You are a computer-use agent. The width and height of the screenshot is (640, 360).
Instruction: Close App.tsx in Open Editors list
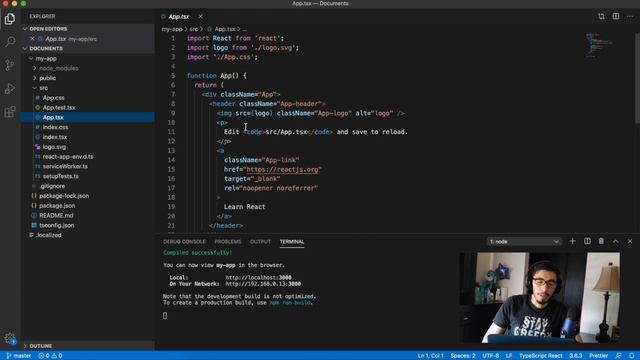click(x=32, y=39)
